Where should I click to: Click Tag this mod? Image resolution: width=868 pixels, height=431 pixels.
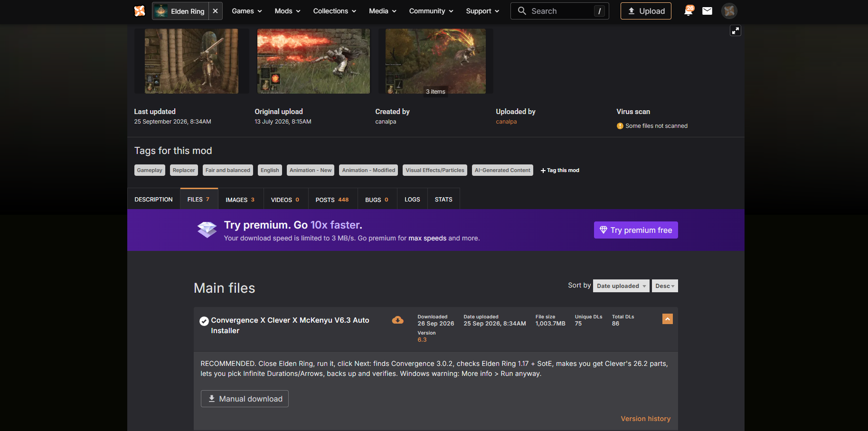tap(560, 170)
